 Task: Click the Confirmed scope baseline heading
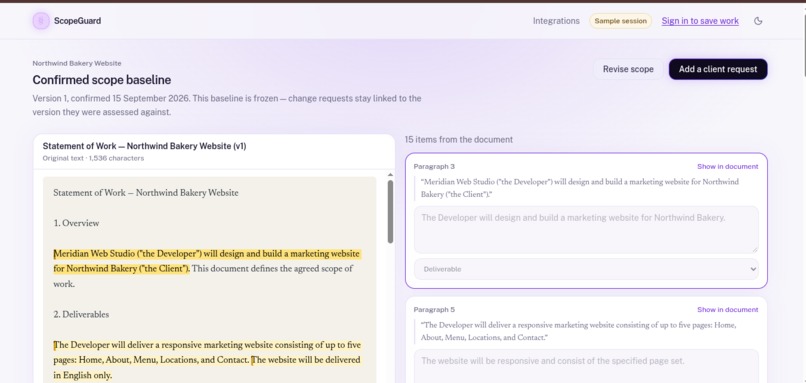tap(102, 80)
